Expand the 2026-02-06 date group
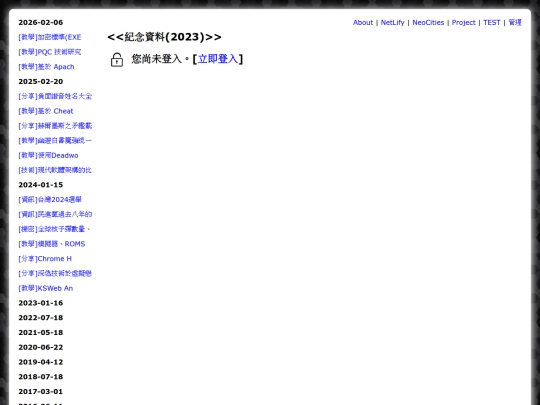Image resolution: width=540 pixels, height=405 pixels. 41,22
